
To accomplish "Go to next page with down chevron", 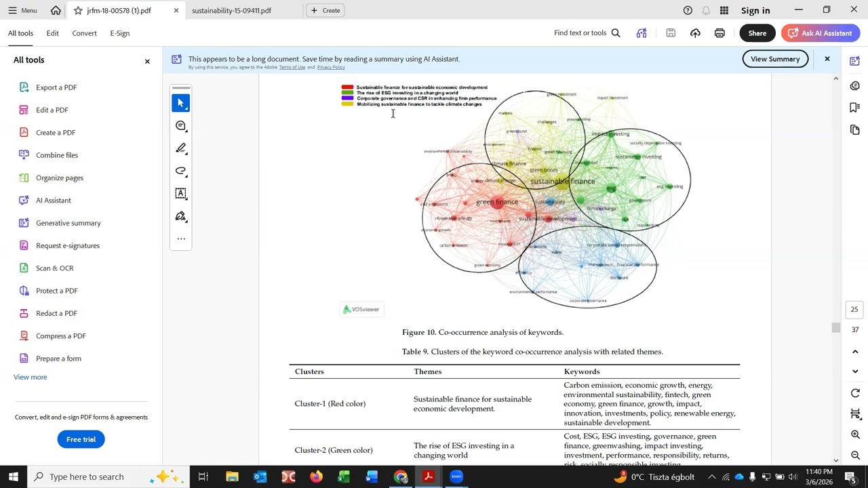I will click(855, 371).
